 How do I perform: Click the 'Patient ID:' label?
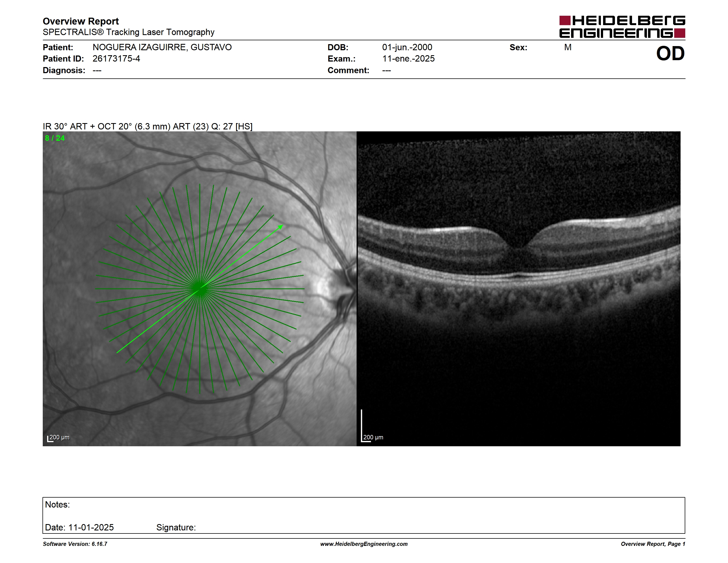tap(63, 59)
